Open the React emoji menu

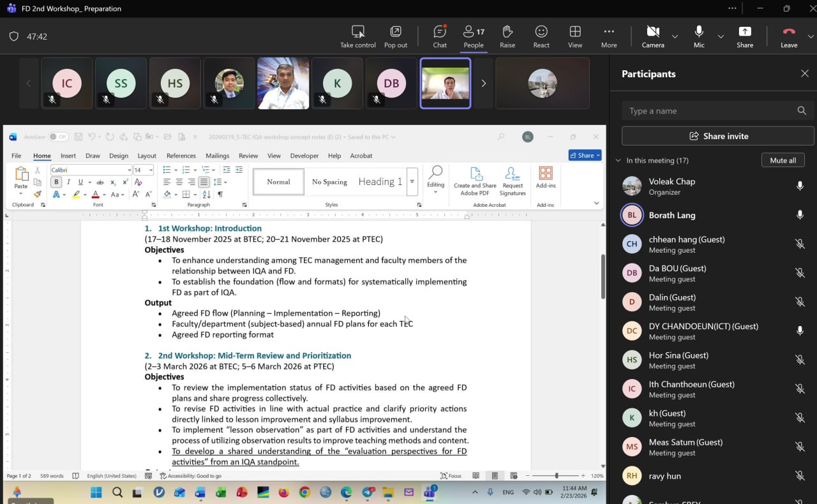click(x=541, y=36)
